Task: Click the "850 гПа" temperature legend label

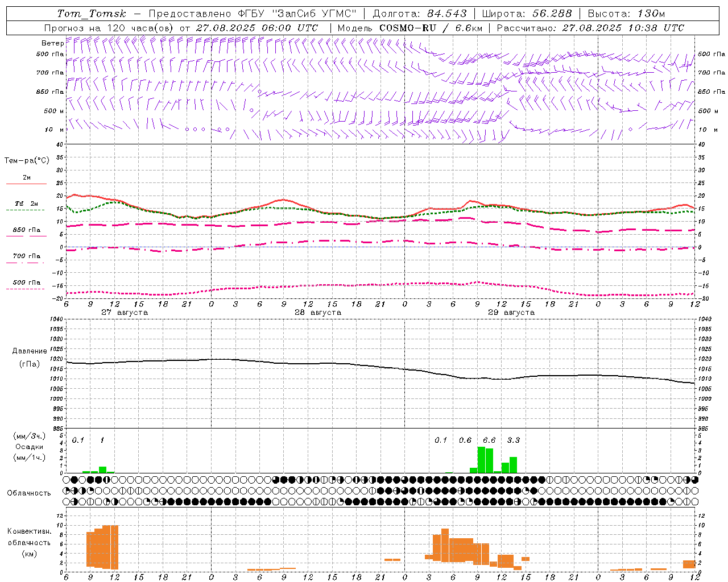Action: pos(27,230)
